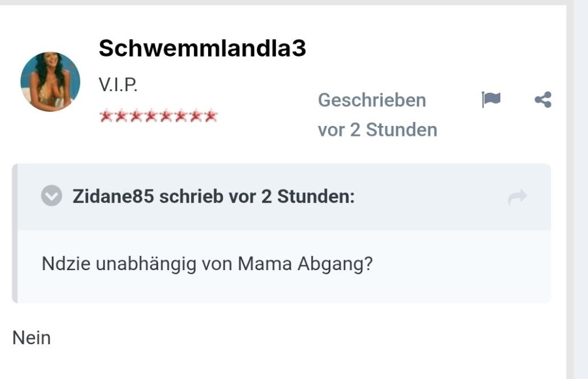Viewport: 588px width, 379px height.
Task: Report this post using the flag icon
Action: (491, 100)
